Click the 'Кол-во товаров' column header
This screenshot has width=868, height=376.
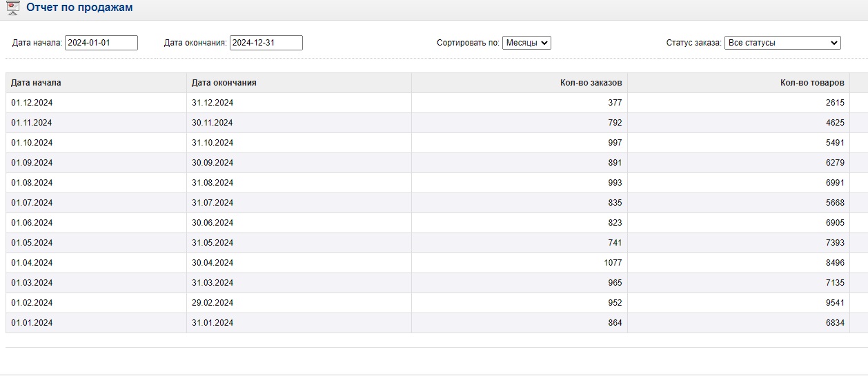[812, 83]
